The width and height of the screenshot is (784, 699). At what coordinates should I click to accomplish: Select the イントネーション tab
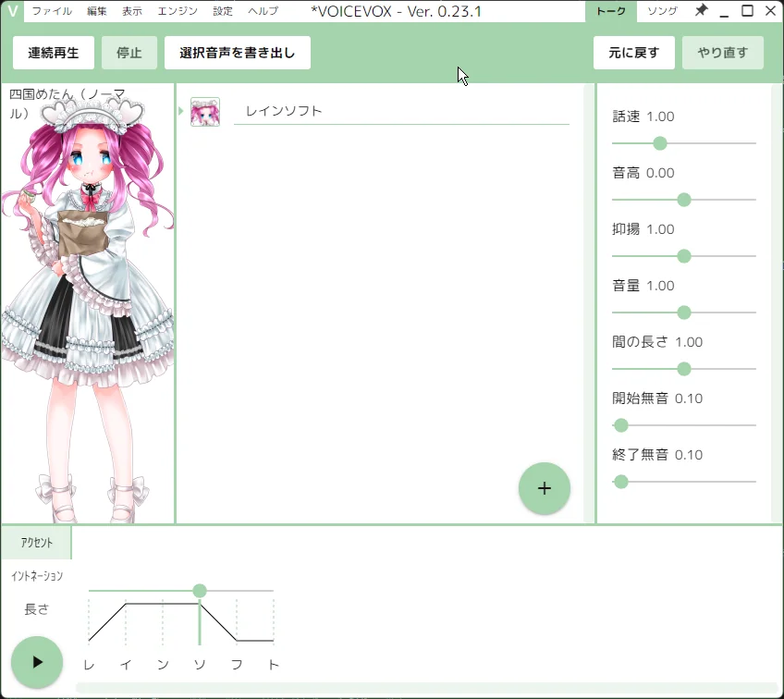[37, 576]
